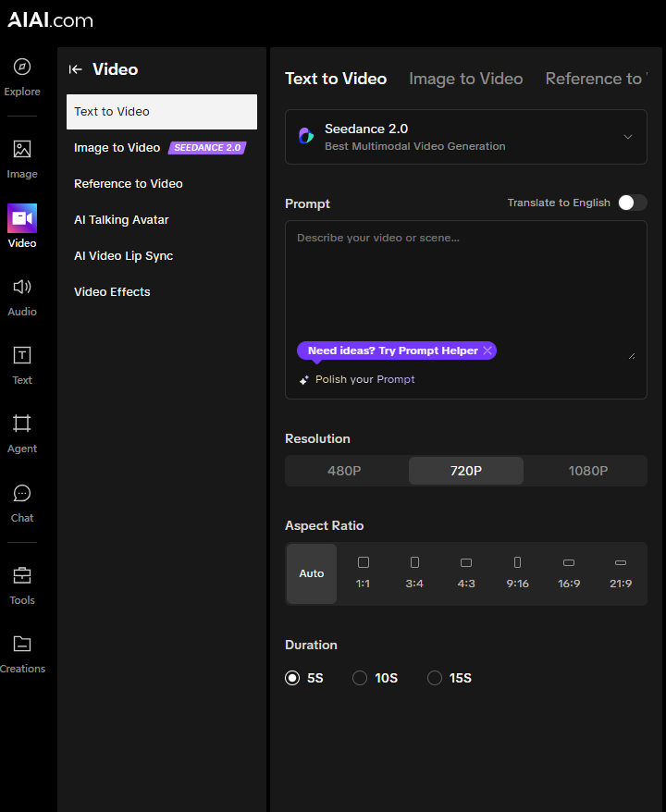This screenshot has width=666, height=812.
Task: Open the Tools briefcase icon
Action: (x=22, y=575)
